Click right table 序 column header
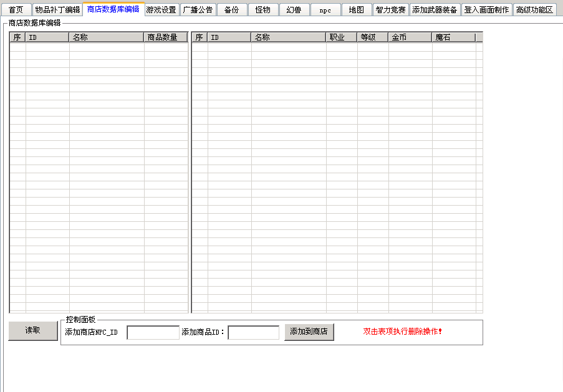This screenshot has height=392, width=563. tap(200, 37)
